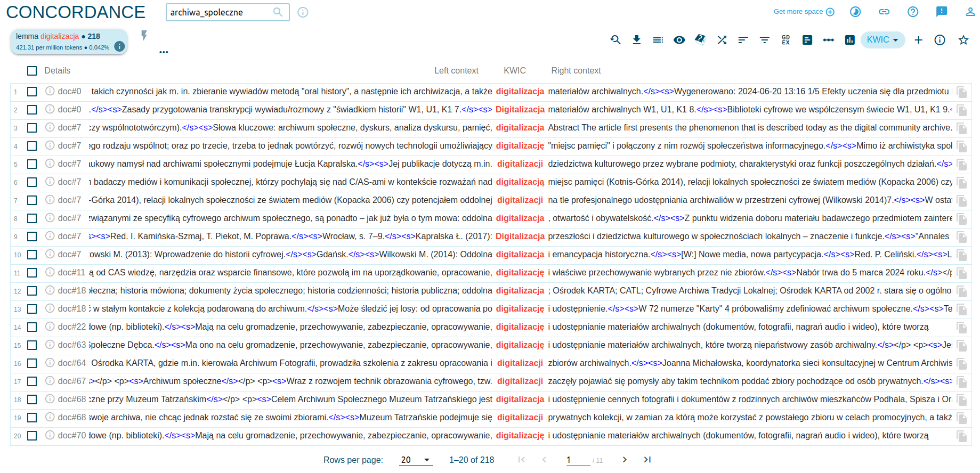980x473 pixels.
Task: Open the user account icon
Action: (x=970, y=12)
